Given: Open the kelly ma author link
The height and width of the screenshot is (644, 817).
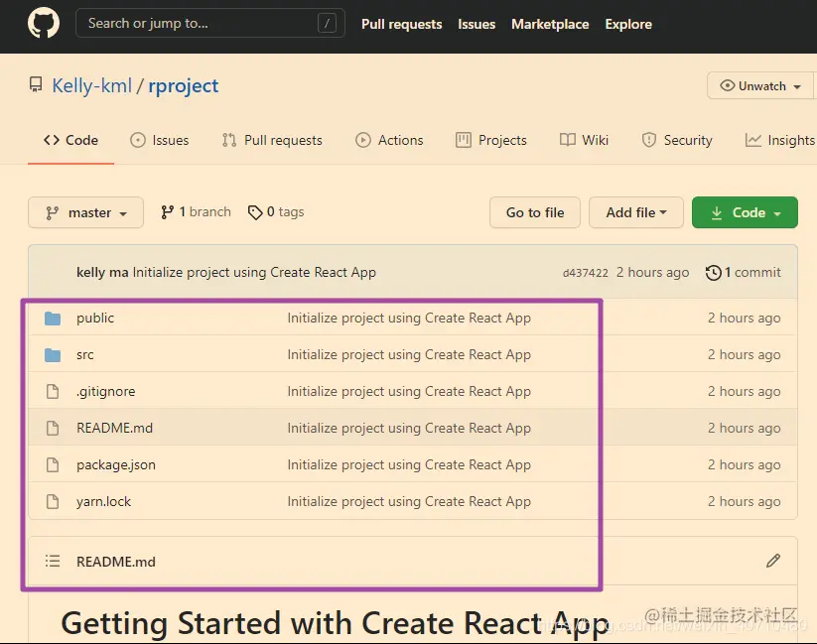Looking at the screenshot, I should pyautogui.click(x=102, y=273).
